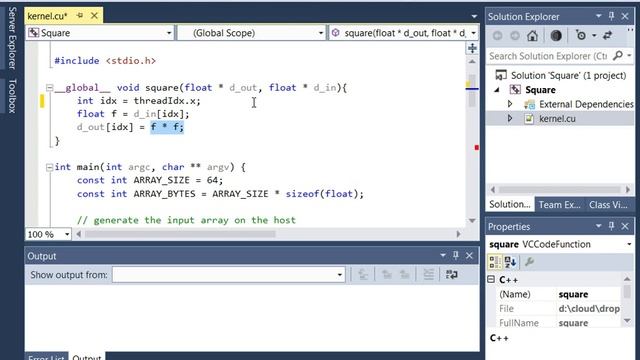Open the square function member dropdown
This screenshot has width=640, height=360.
tap(473, 33)
